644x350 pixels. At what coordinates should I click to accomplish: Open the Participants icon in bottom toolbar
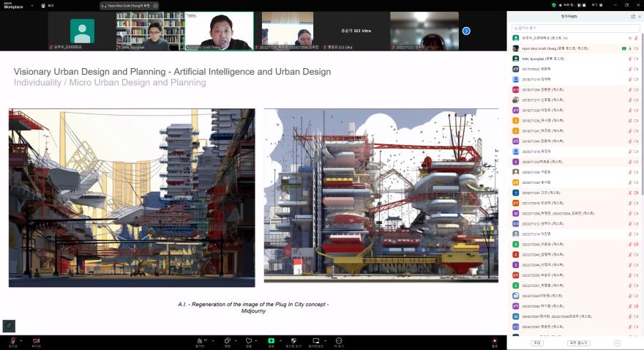(x=200, y=340)
